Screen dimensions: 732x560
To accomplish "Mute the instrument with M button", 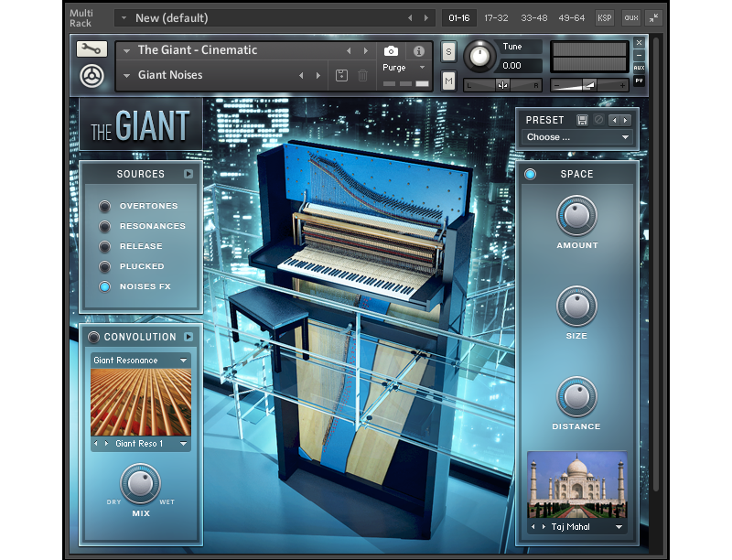I will 448,81.
